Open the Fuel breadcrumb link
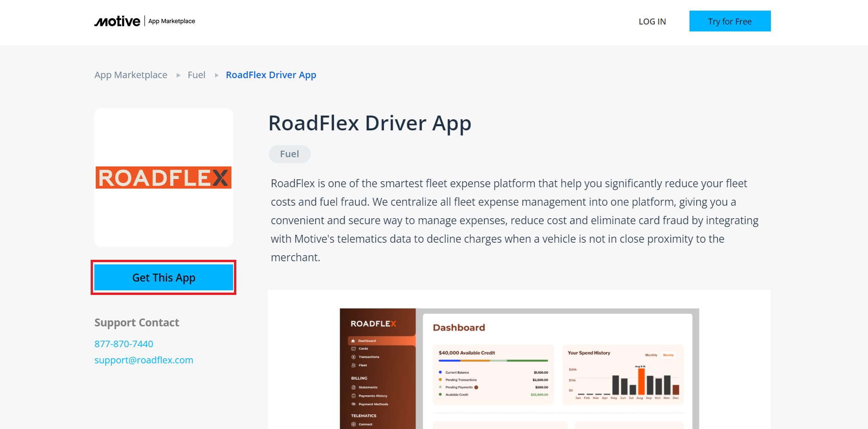Viewport: 868px width, 429px height. click(197, 75)
